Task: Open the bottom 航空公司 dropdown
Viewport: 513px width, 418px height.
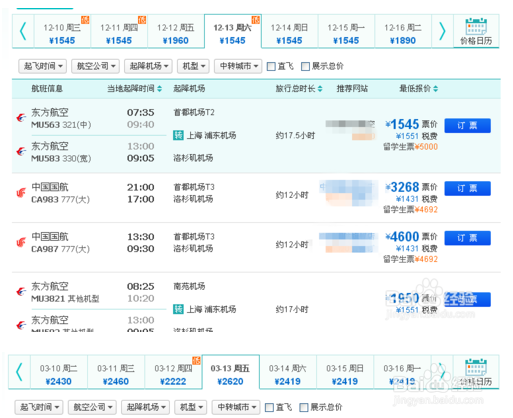Action: [x=92, y=407]
